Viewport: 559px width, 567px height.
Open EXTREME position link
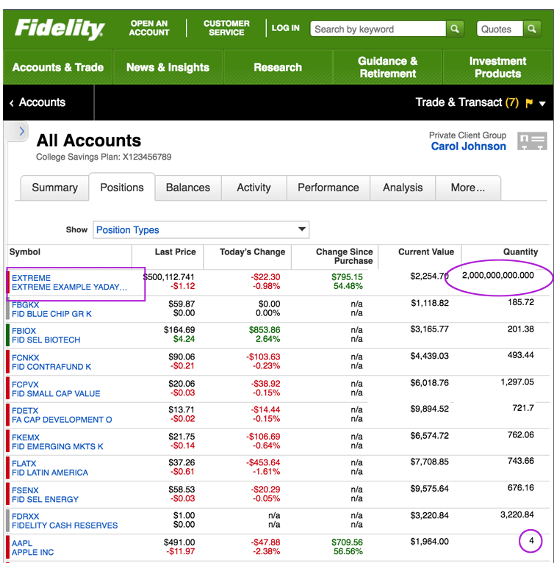pyautogui.click(x=31, y=278)
